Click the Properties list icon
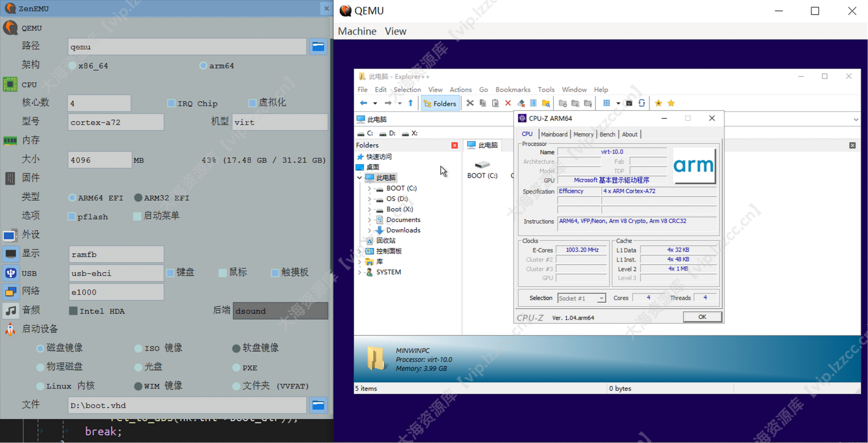 pos(533,103)
